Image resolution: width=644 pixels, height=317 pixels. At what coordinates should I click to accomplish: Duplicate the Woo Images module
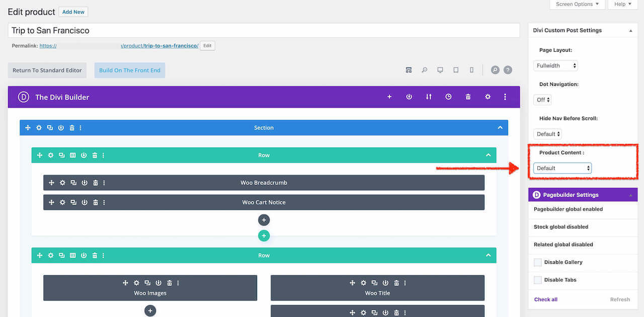(147, 283)
